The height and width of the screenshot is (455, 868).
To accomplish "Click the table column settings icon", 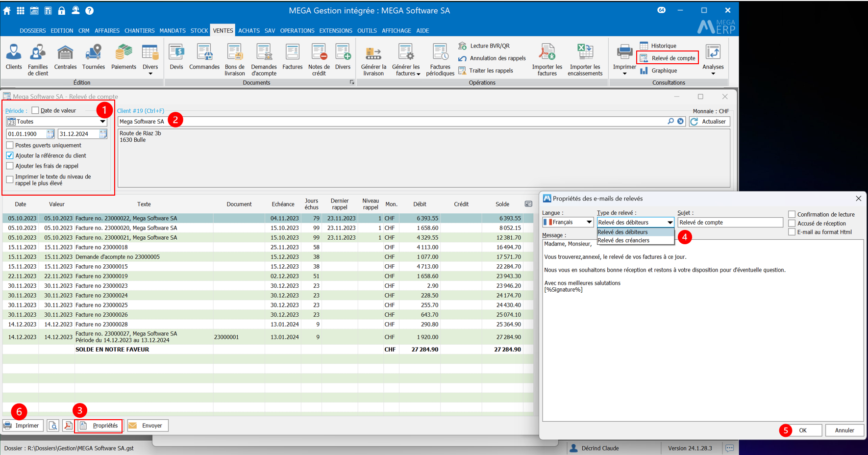I will [528, 204].
